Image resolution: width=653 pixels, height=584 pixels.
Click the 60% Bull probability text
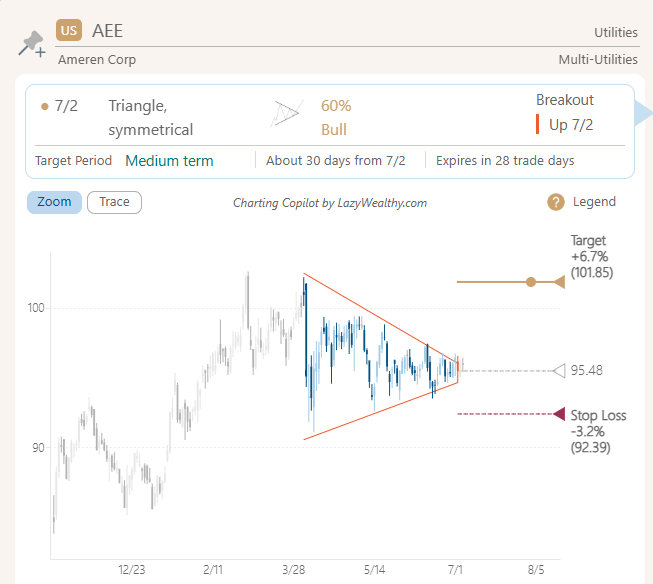(336, 117)
